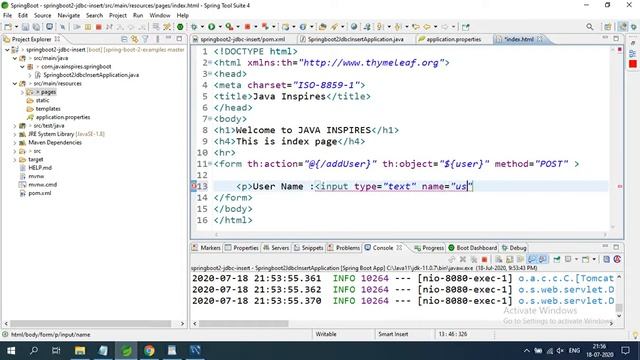Switch to the pom.xml editor tab

[x=242, y=39]
